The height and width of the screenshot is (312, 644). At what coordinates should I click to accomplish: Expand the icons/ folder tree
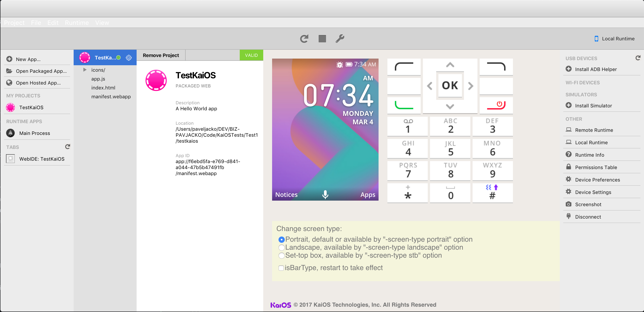click(85, 70)
